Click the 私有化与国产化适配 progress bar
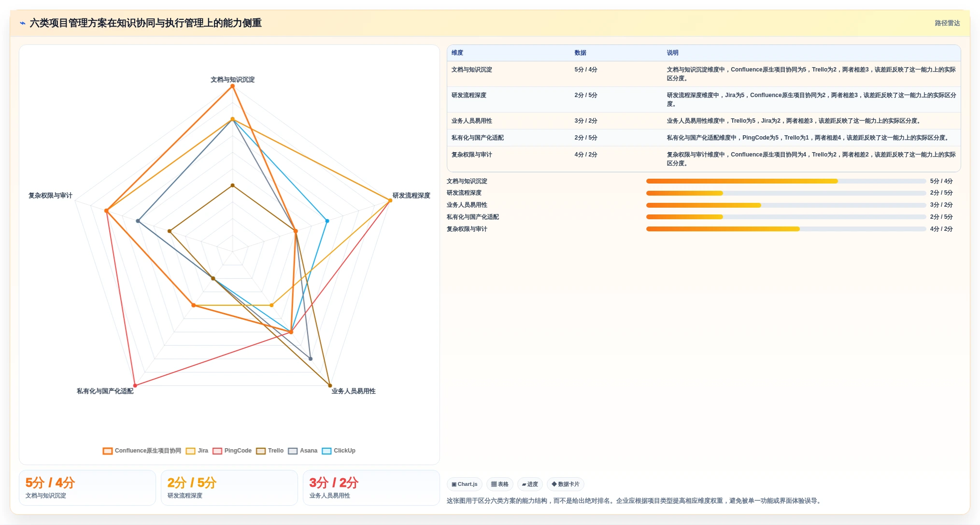Screen dimensions: 980x525 [x=786, y=217]
